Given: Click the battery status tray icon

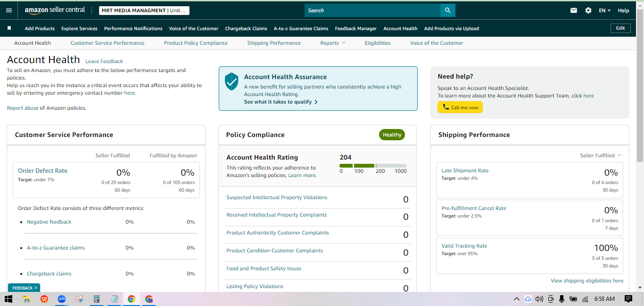Looking at the screenshot, I should (x=573, y=299).
